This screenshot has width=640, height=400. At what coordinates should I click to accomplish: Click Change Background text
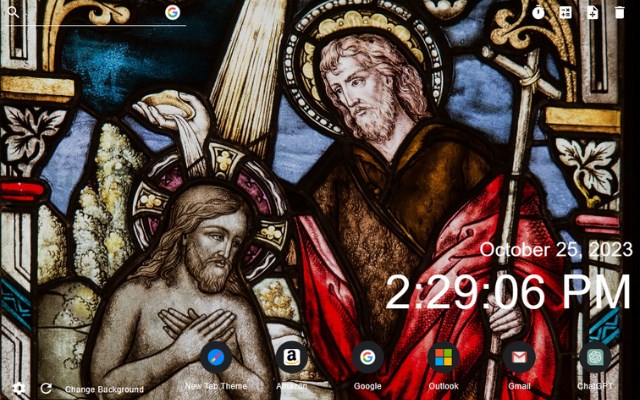(x=104, y=389)
